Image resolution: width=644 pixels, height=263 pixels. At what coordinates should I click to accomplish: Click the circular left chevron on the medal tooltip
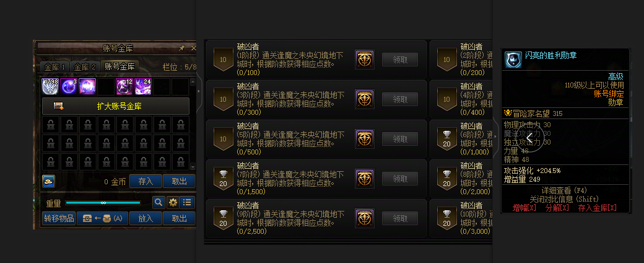[530, 138]
